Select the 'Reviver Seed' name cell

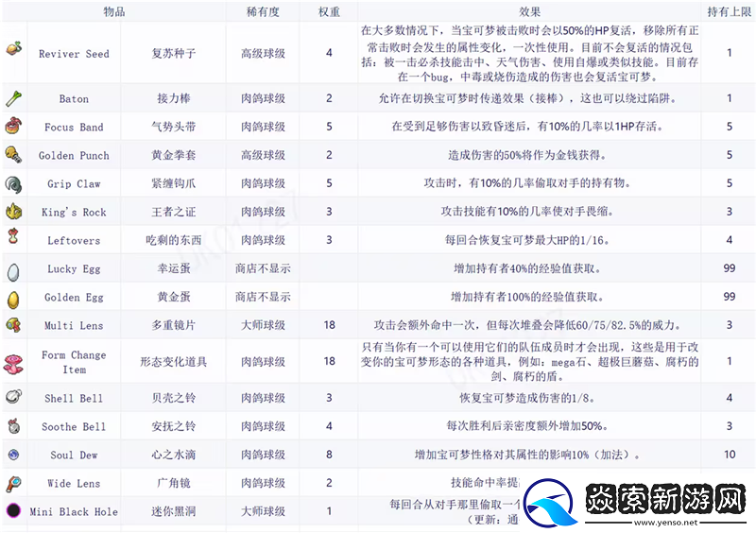point(74,53)
